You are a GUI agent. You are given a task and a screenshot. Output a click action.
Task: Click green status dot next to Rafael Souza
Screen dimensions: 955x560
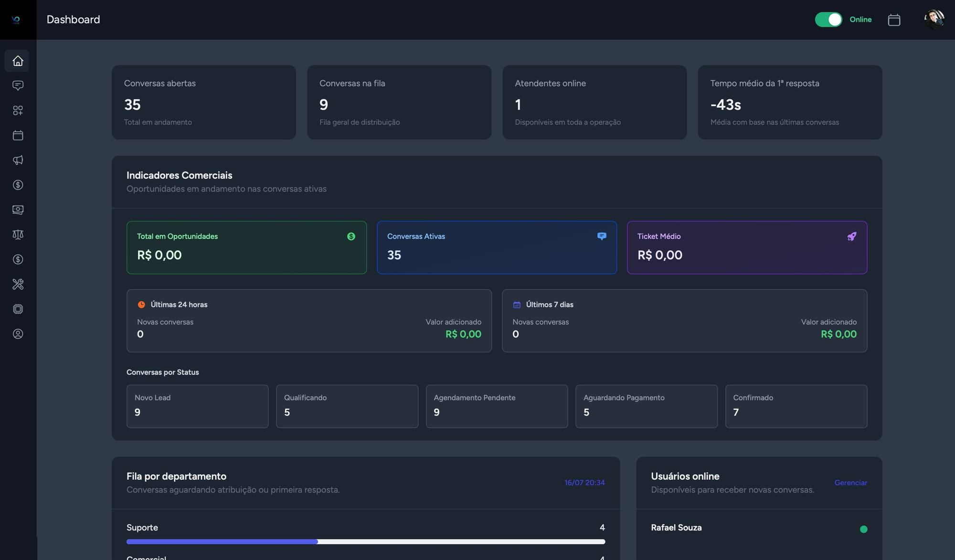click(x=863, y=529)
